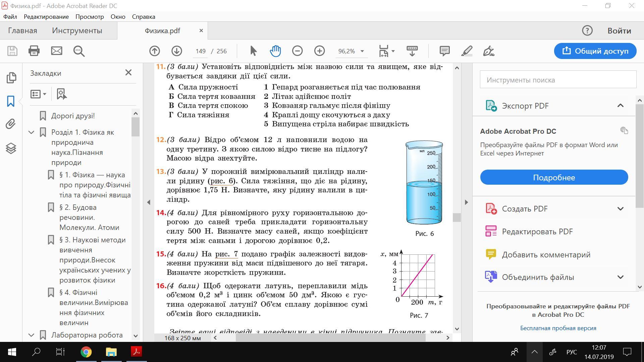Click the Save file icon
The height and width of the screenshot is (362, 644).
(12, 51)
